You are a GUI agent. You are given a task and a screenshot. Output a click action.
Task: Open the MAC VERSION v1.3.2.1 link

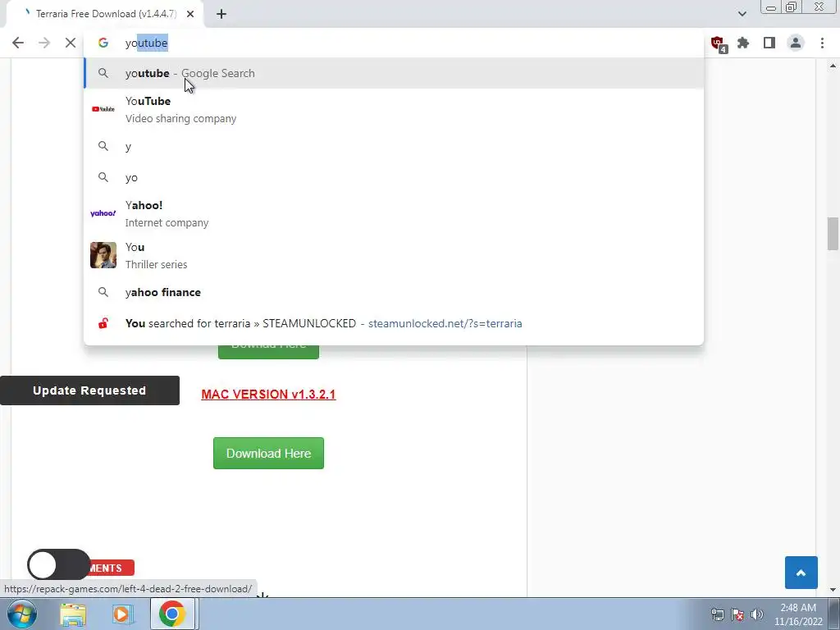coord(268,395)
